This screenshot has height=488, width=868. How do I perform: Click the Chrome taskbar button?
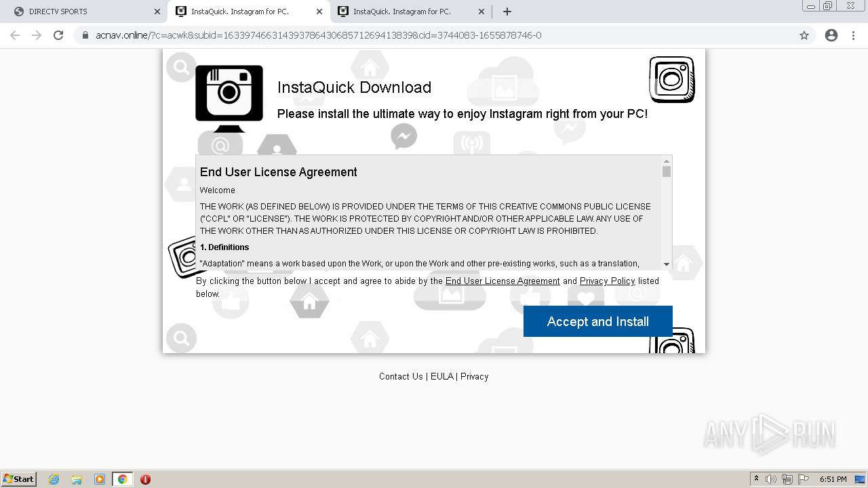pos(122,479)
